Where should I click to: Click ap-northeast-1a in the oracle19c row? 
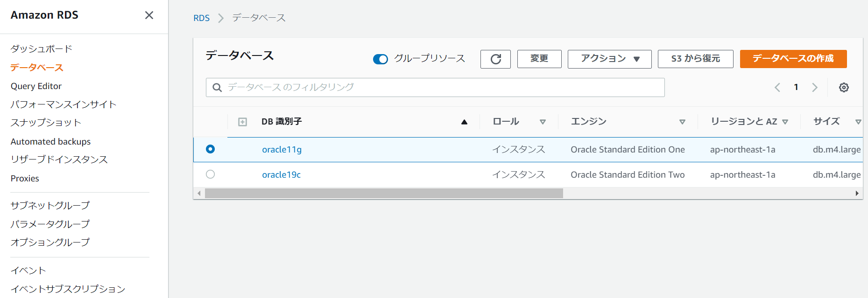click(743, 175)
